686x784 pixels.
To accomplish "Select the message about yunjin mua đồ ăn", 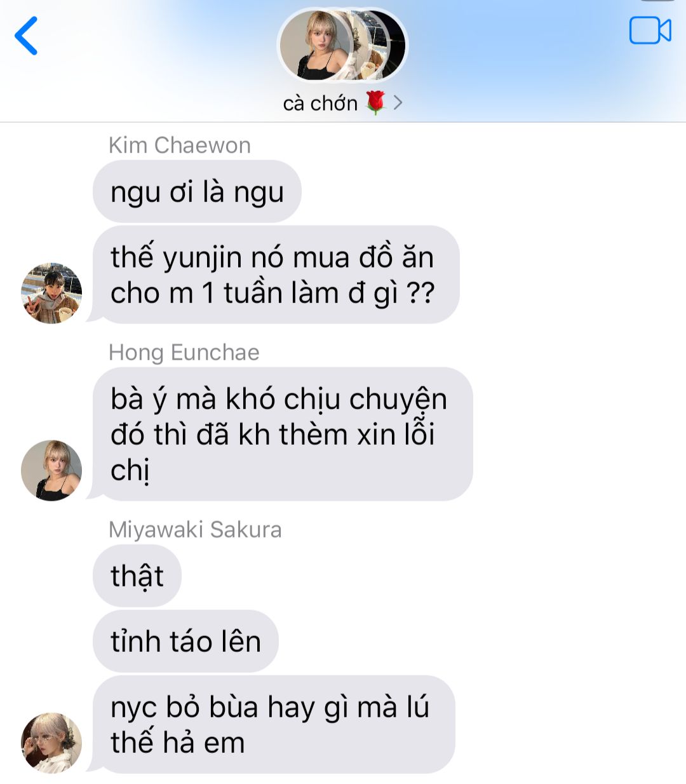I will 276,274.
